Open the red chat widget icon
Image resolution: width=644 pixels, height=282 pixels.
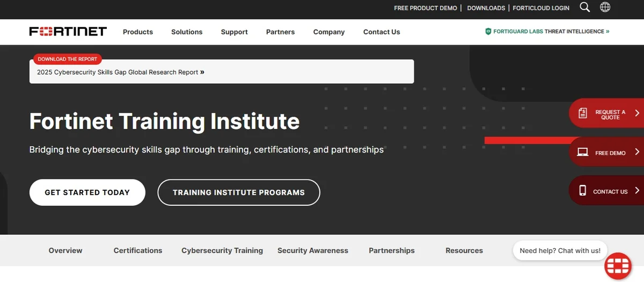(x=618, y=266)
